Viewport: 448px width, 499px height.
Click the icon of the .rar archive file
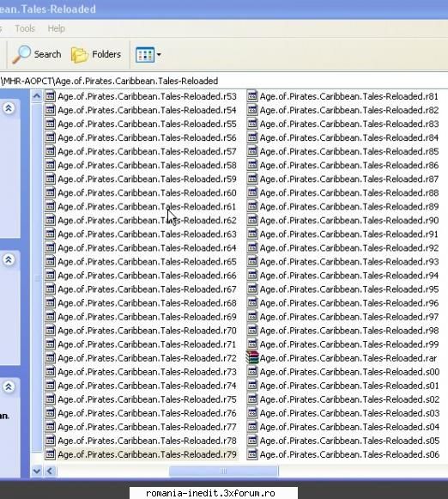[x=252, y=357]
